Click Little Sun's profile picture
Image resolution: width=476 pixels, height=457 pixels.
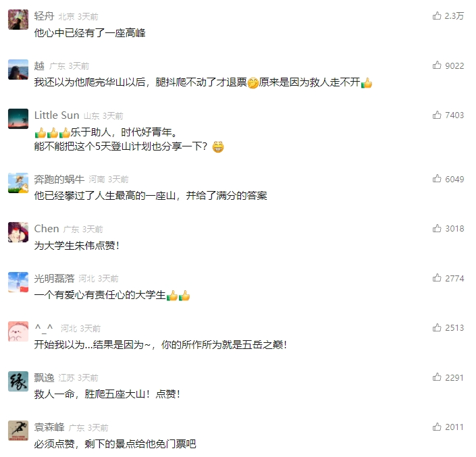point(18,119)
